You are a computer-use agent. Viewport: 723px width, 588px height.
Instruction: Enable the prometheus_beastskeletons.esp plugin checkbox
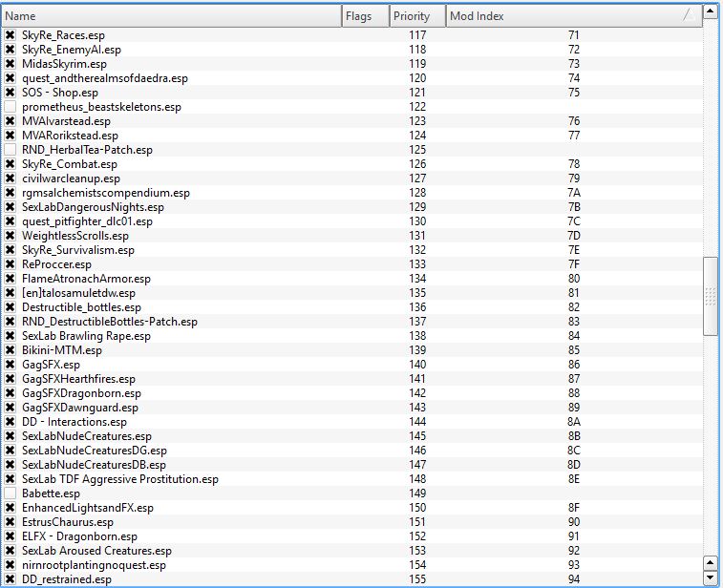point(11,107)
